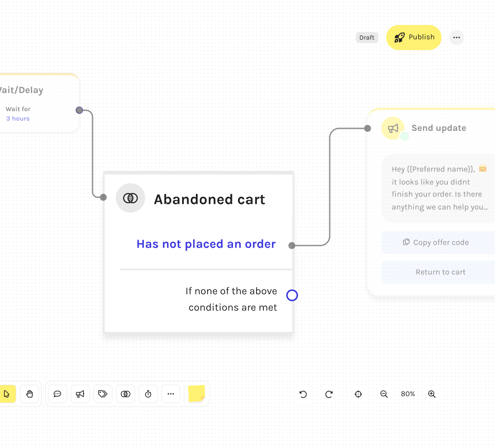Click the Abandoned cart condition icon

130,198
